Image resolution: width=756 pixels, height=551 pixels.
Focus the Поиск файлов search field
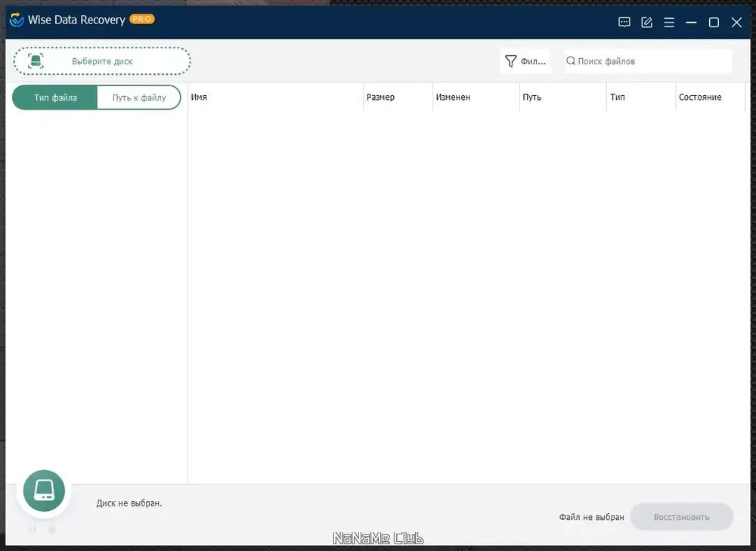coord(648,61)
